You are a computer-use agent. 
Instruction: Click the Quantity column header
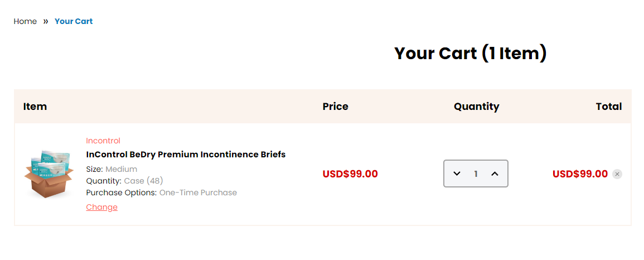[x=476, y=107]
